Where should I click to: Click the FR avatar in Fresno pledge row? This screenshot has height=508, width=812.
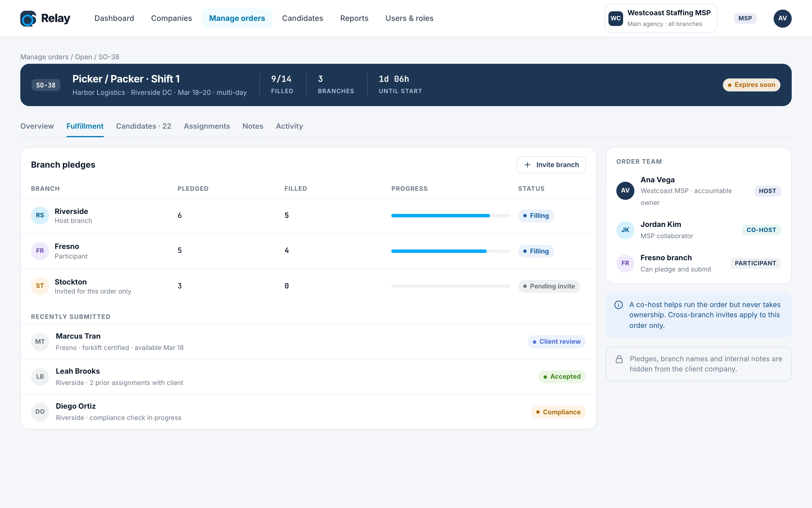point(40,251)
